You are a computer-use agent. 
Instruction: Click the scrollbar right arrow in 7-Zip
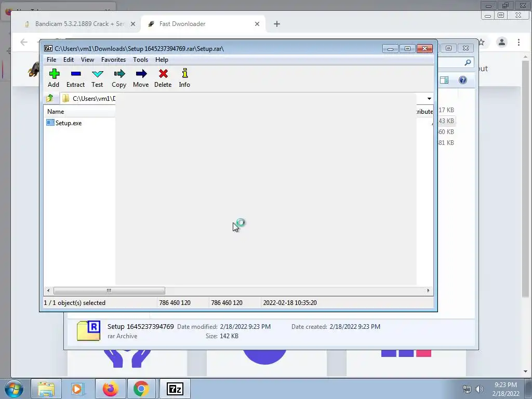[428, 291]
